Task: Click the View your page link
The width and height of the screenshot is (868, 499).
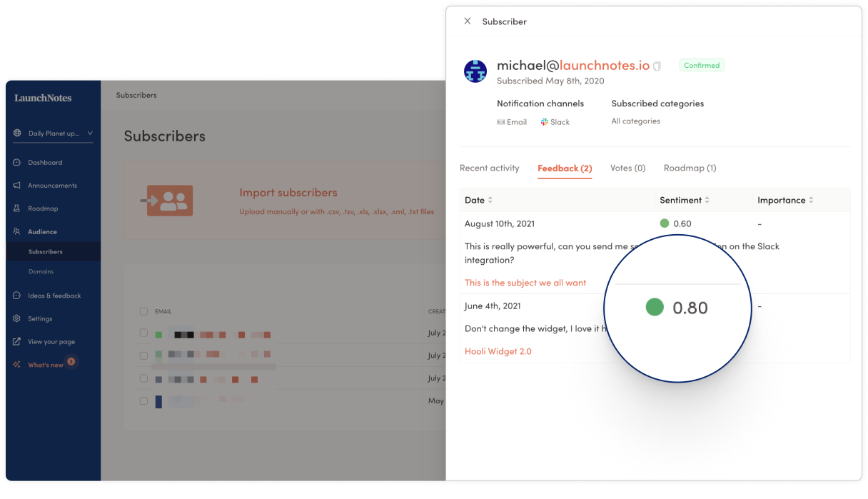Action: (x=51, y=342)
